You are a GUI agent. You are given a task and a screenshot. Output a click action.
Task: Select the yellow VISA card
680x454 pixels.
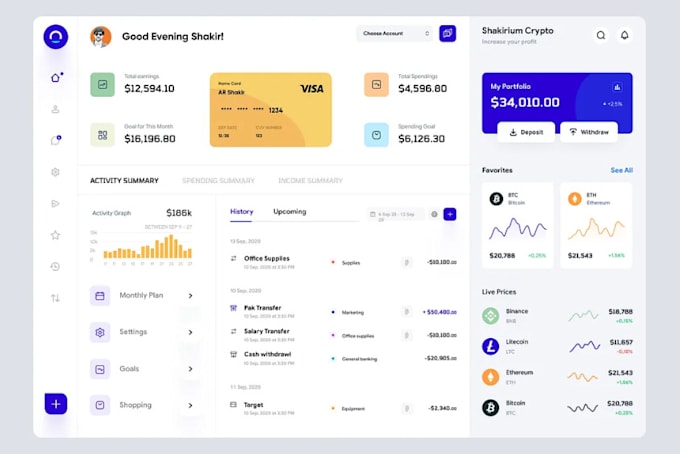pyautogui.click(x=271, y=110)
